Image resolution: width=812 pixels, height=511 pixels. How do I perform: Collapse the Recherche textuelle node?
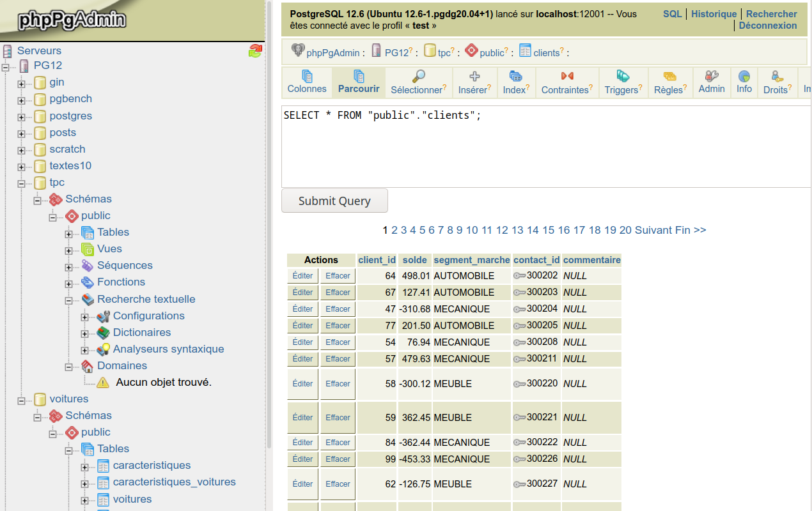(68, 300)
